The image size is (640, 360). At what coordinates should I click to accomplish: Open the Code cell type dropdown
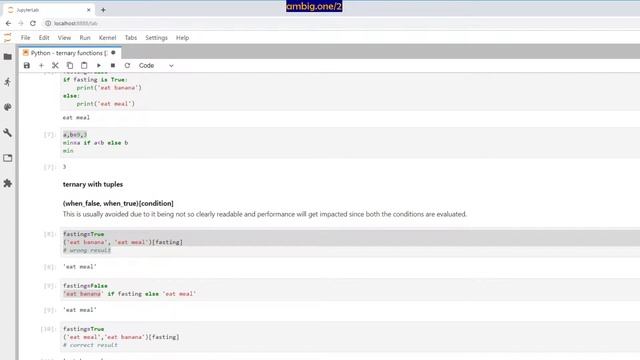(x=156, y=65)
